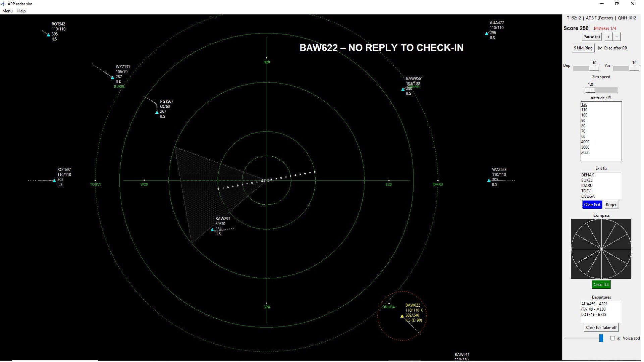The image size is (644, 362).
Task: Open the Help menu
Action: point(21,11)
